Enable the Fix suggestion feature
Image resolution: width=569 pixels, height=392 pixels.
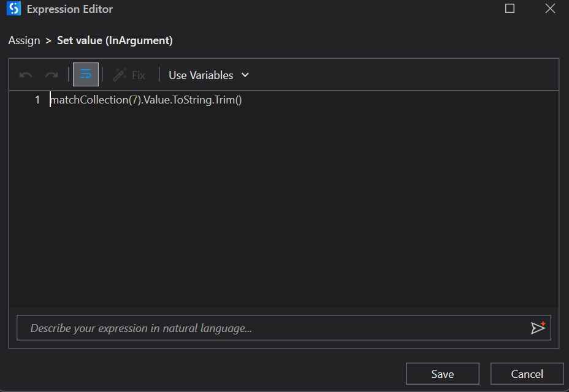pyautogui.click(x=129, y=75)
